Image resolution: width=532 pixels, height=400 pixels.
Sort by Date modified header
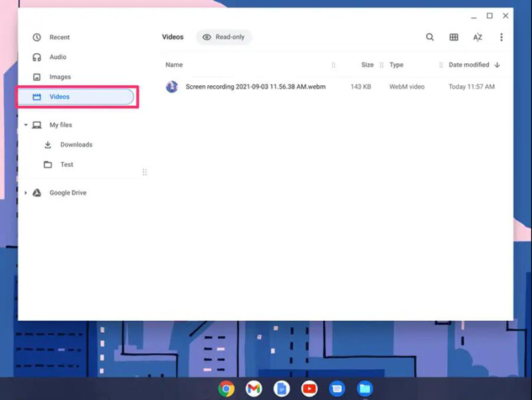click(x=469, y=65)
